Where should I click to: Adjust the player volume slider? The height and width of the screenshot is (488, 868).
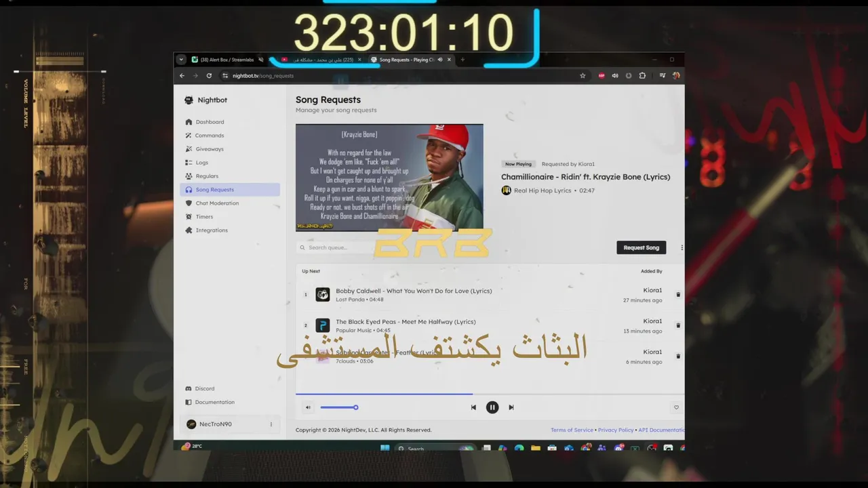[339, 407]
